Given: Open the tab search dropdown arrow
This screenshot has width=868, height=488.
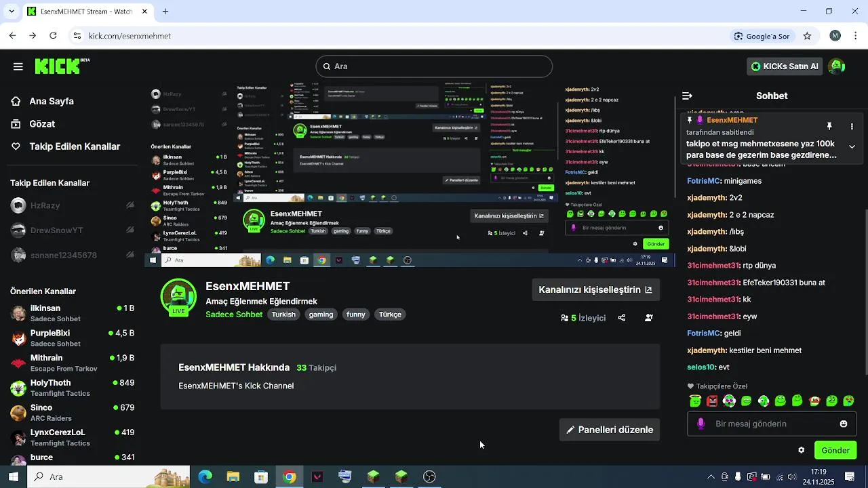Looking at the screenshot, I should point(11,12).
